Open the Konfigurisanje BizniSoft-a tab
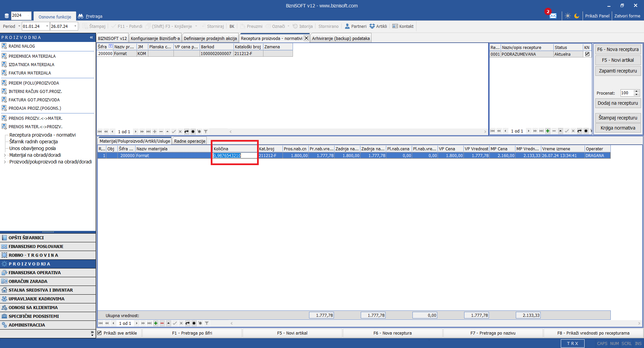The height and width of the screenshot is (348, 644). click(155, 38)
